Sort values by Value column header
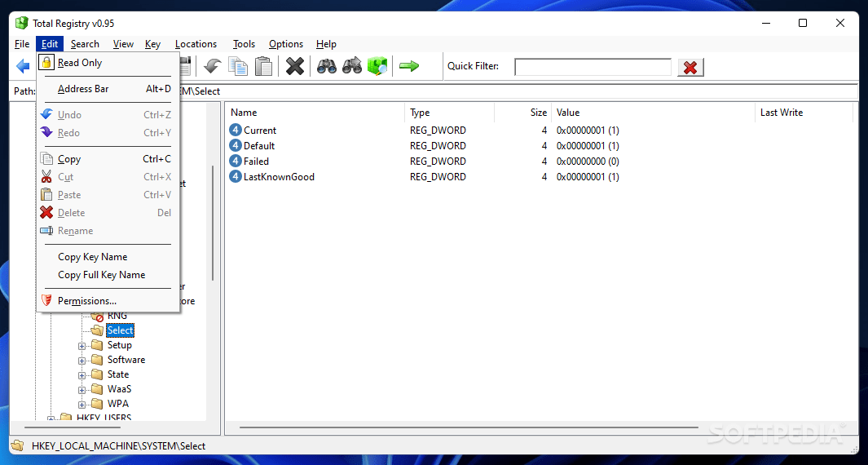 coord(653,113)
